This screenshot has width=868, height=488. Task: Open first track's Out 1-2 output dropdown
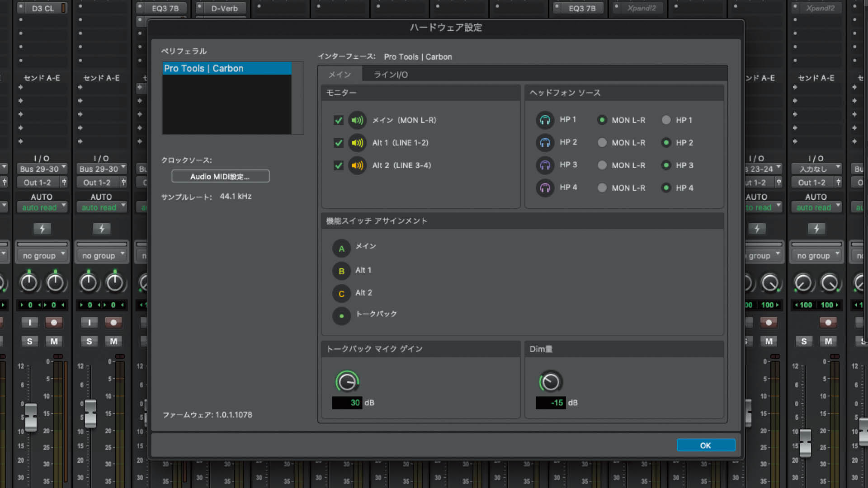coord(38,183)
